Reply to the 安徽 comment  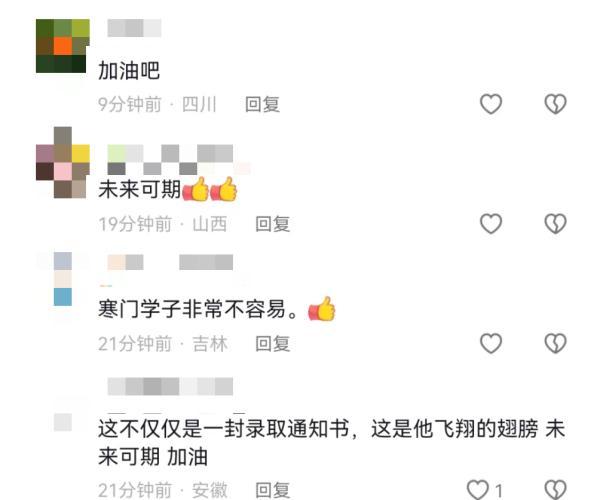(x=273, y=490)
